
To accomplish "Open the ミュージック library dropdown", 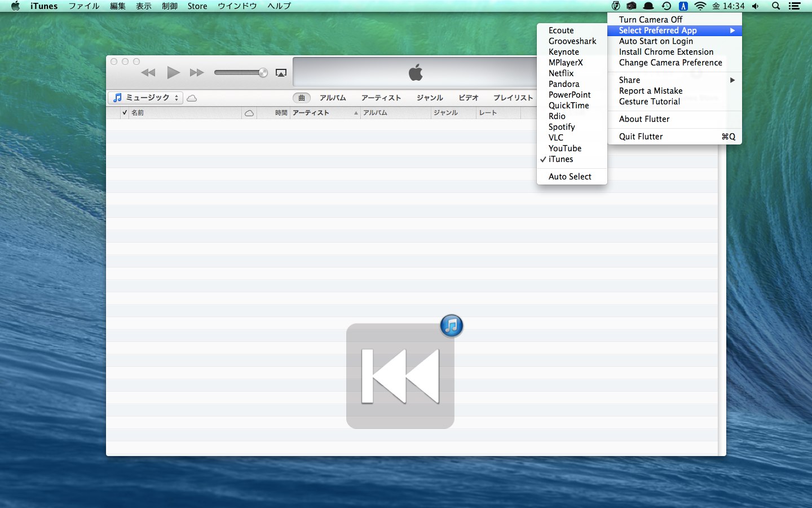I will click(145, 98).
